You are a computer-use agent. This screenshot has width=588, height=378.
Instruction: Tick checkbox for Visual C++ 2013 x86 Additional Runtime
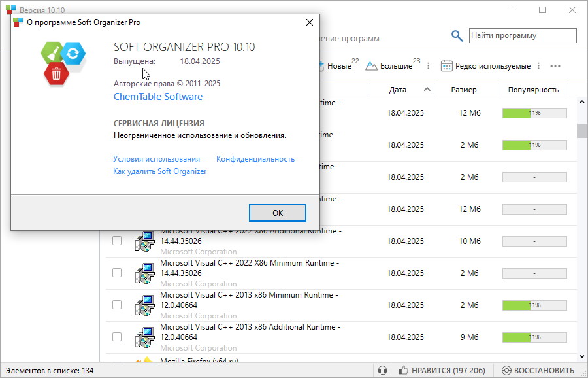coord(117,337)
